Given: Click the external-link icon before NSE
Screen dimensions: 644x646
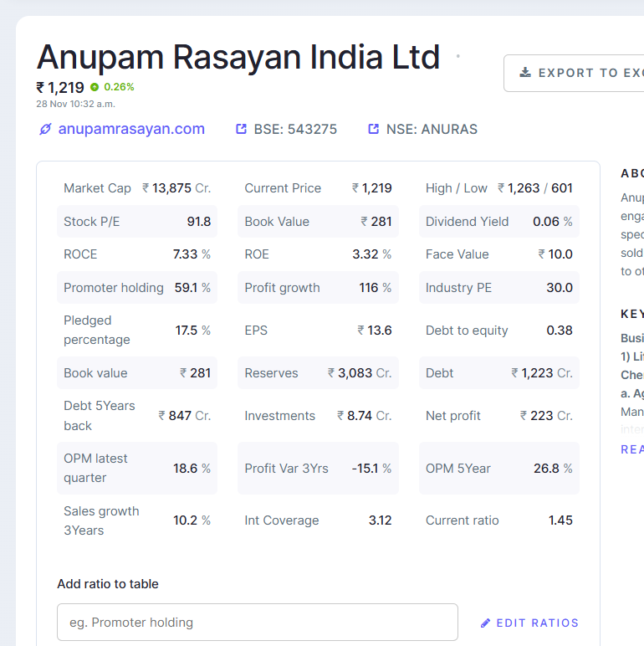Looking at the screenshot, I should point(374,129).
